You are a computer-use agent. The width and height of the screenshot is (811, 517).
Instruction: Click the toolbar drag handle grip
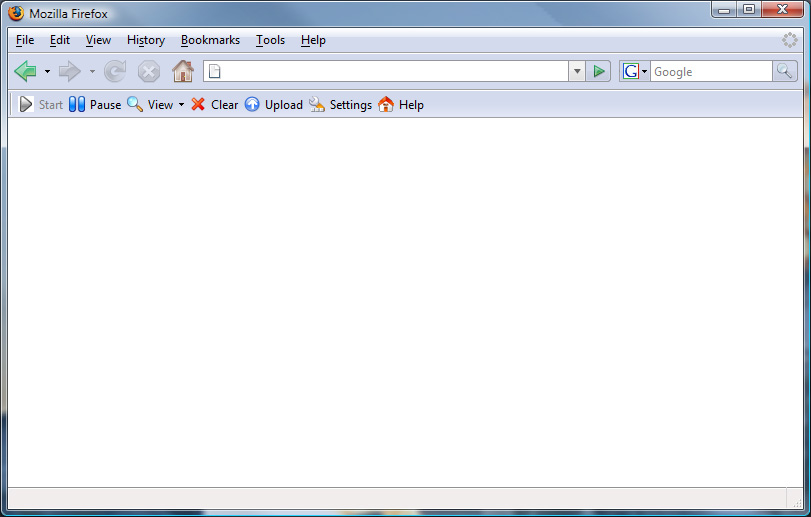(12, 104)
